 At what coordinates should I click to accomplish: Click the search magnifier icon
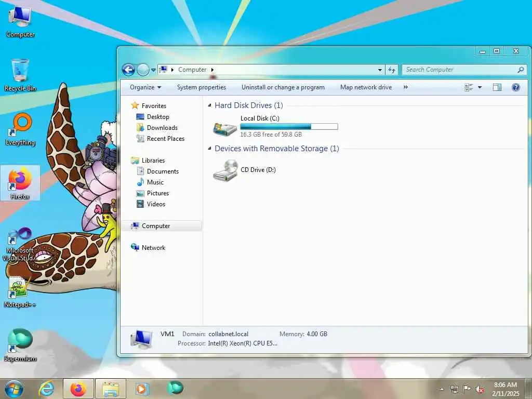tap(521, 70)
